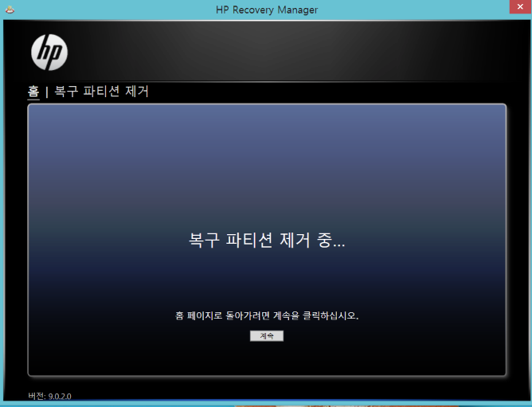Click the 복구 파티션 제거 중... status text
The height and width of the screenshot is (407, 532).
pyautogui.click(x=267, y=241)
